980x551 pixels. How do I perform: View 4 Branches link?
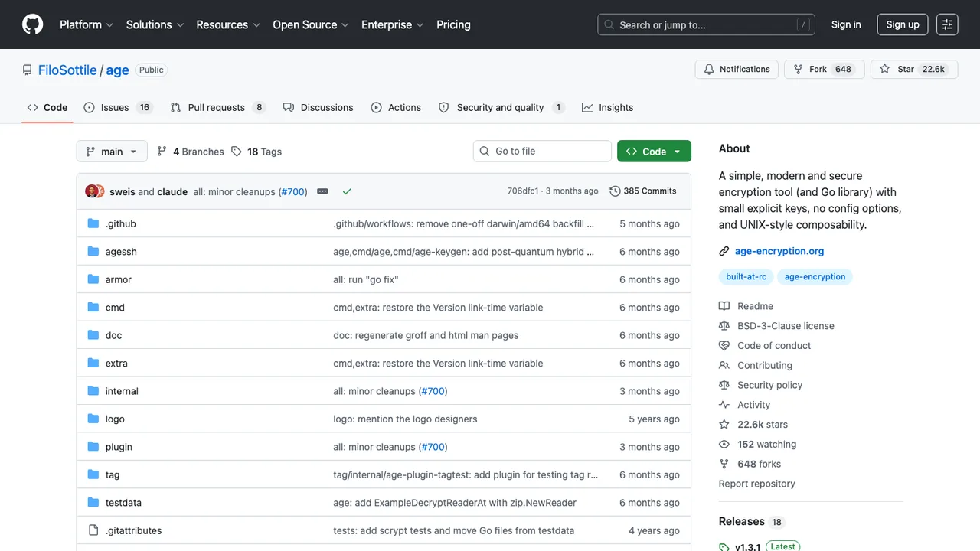click(191, 152)
